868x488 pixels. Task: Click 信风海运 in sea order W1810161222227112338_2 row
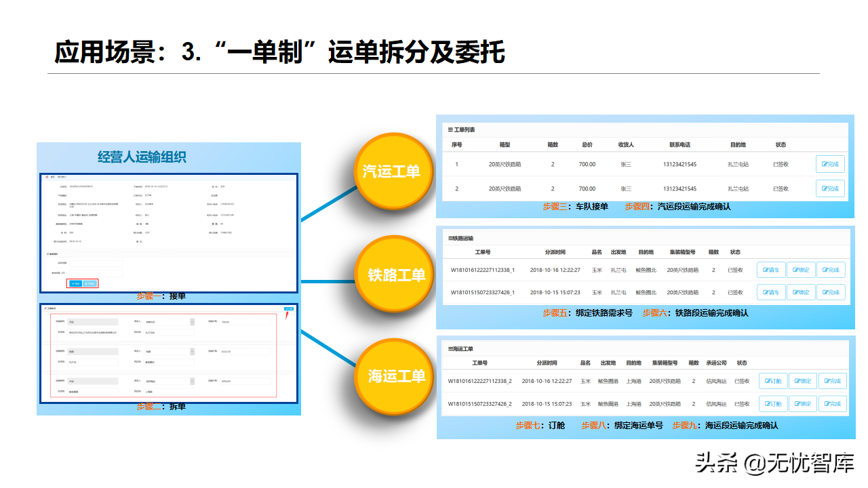[x=715, y=381]
